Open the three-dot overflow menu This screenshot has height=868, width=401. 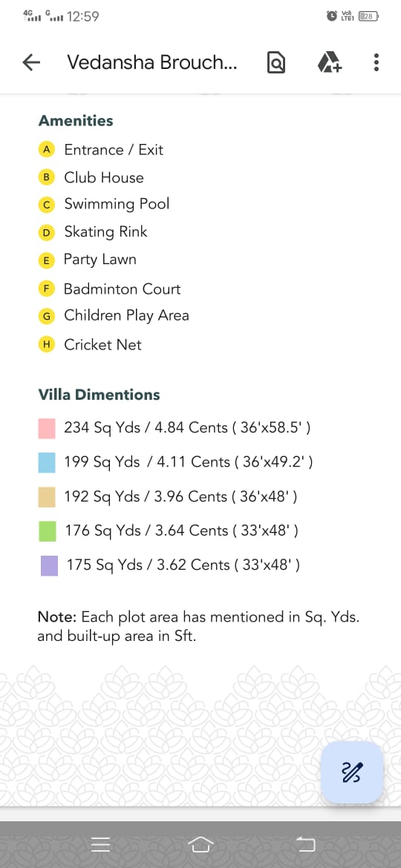[376, 62]
